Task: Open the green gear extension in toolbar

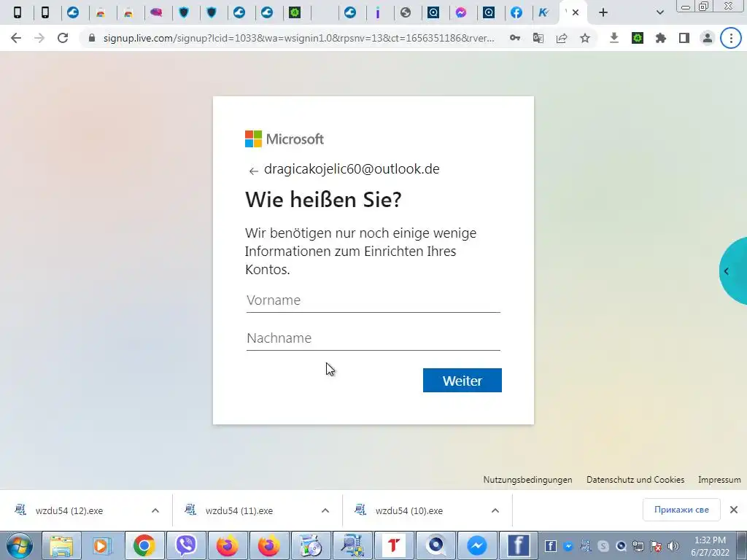Action: point(638,38)
